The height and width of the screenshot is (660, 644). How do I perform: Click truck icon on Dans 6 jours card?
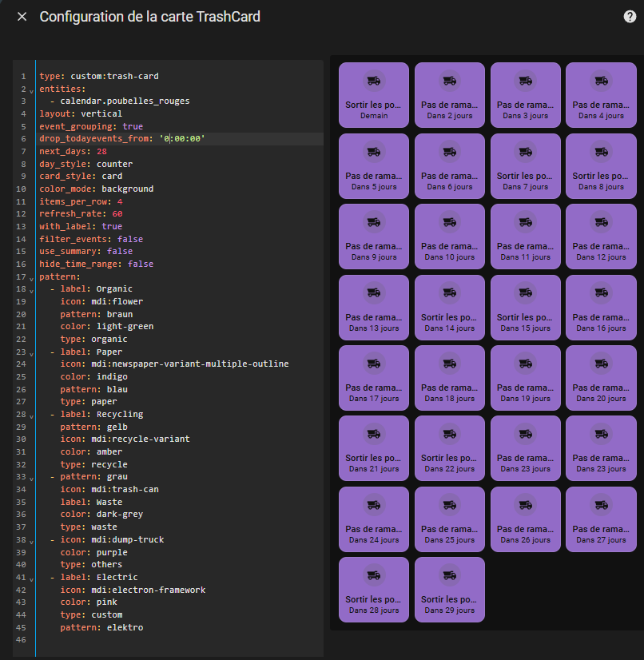[450, 152]
